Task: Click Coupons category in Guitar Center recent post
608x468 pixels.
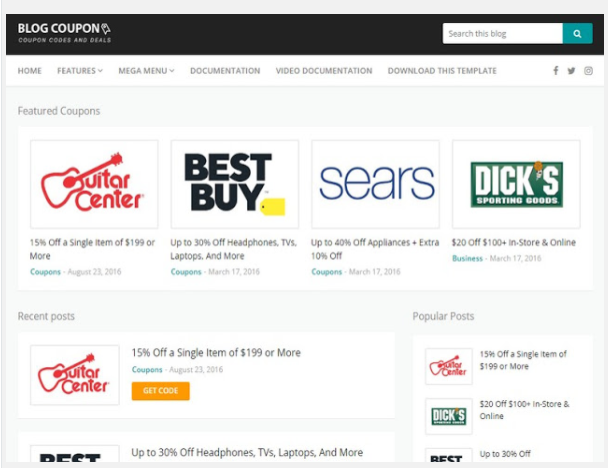Action: coord(147,370)
